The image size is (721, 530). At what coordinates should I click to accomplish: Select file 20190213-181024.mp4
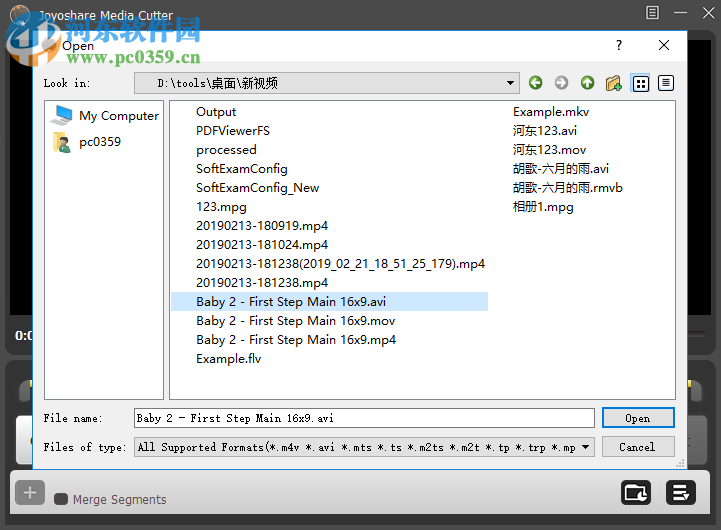(x=262, y=245)
